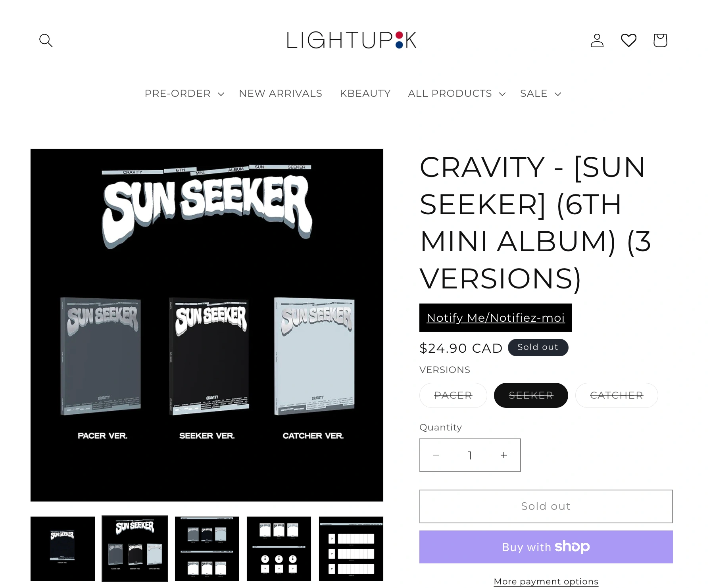Screen dimensions: 711x588
Task: Select the SEEKER version option
Action: coord(531,395)
